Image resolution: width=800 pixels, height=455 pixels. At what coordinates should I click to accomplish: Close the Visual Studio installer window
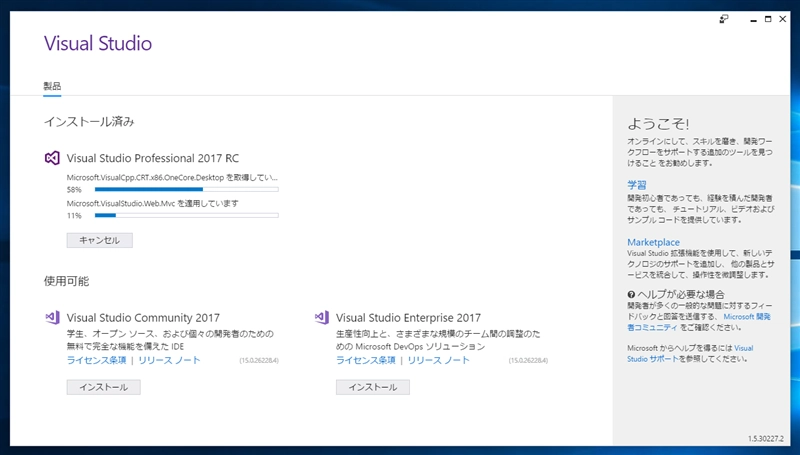point(783,19)
